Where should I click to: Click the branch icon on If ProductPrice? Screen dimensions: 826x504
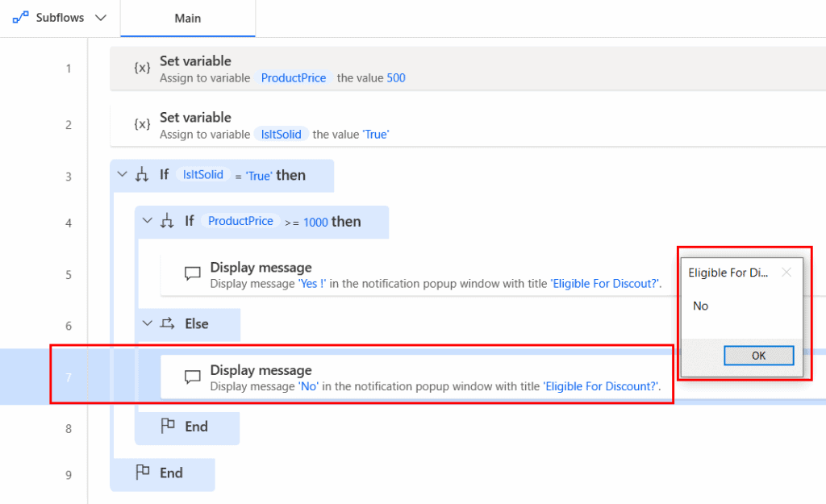(x=167, y=221)
